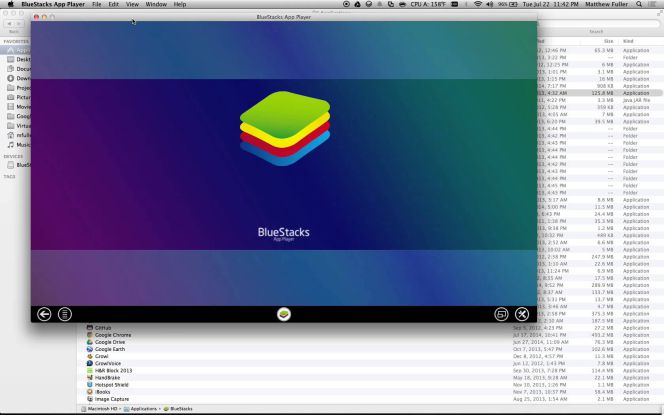
Task: Click the HandBrake app icon
Action: pyautogui.click(x=89, y=378)
